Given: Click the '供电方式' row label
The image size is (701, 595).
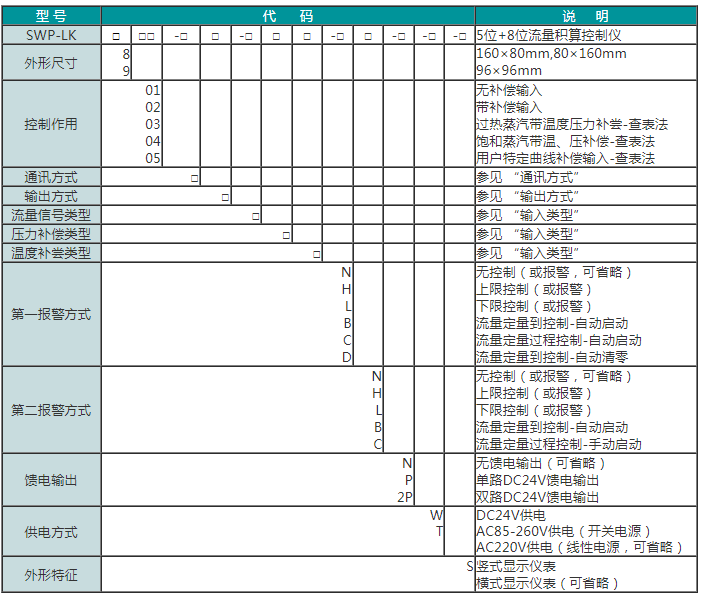Looking at the screenshot, I should pyautogui.click(x=51, y=532).
